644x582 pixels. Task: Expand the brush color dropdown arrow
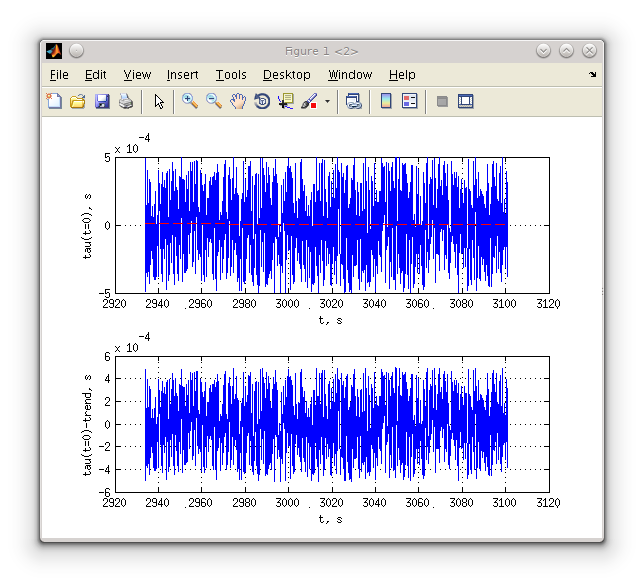coord(327,102)
